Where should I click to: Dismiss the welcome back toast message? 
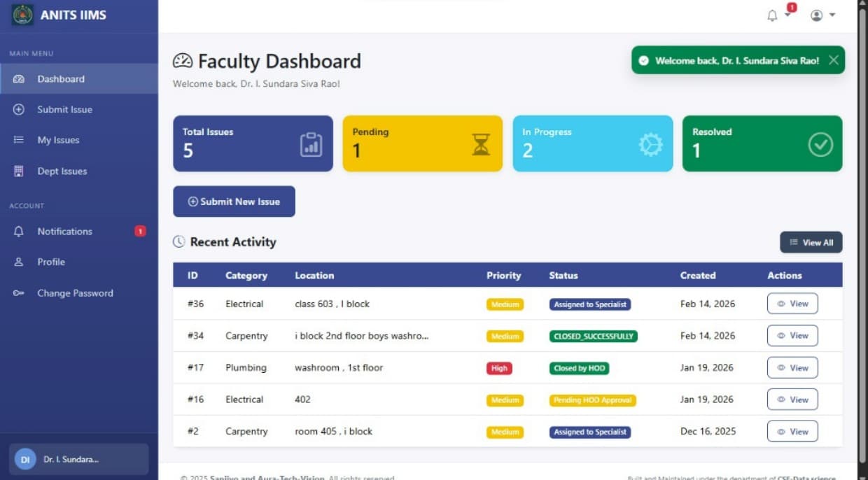tap(833, 60)
